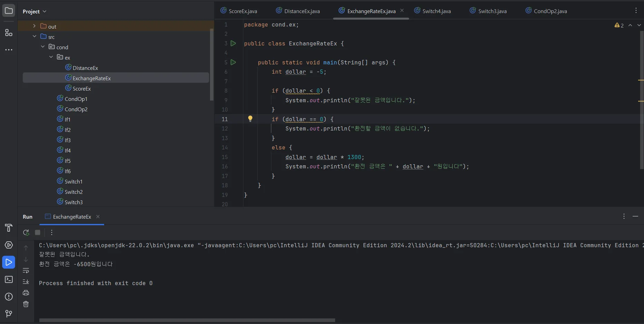Clear console with the trash icon
The image size is (644, 324).
coord(26,304)
